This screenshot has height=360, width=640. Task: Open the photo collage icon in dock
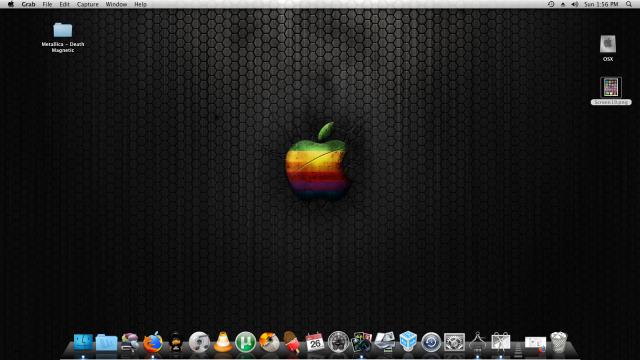pyautogui.click(x=361, y=342)
